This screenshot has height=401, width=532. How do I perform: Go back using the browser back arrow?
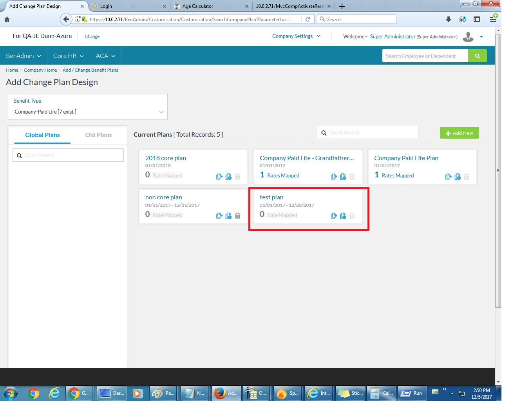[x=66, y=19]
